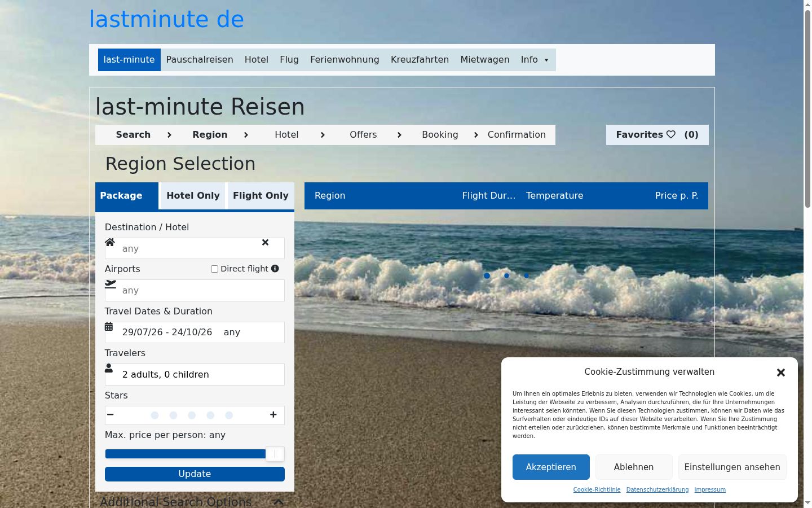Click the person icon in Travelers field

(109, 368)
